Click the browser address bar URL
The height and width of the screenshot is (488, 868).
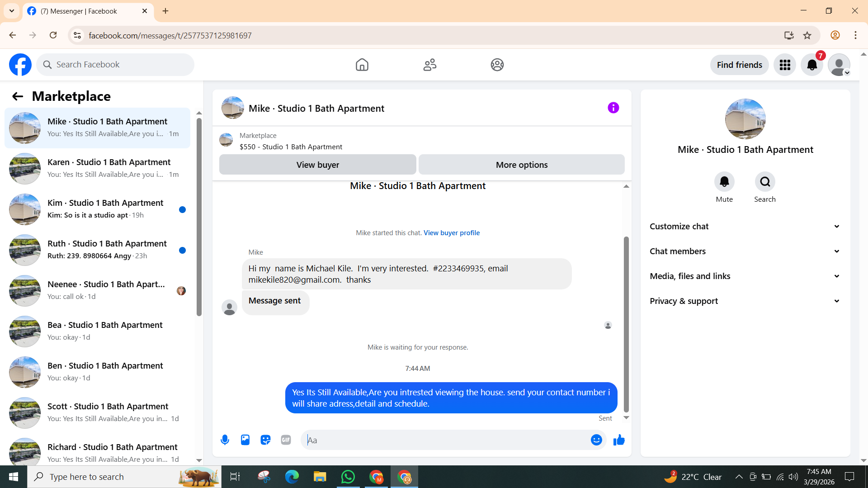pyautogui.click(x=170, y=35)
